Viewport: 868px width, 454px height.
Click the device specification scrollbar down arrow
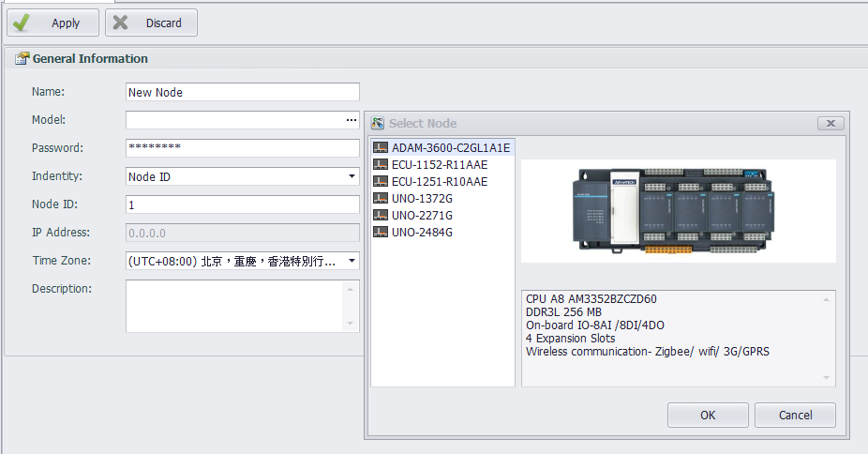(827, 378)
